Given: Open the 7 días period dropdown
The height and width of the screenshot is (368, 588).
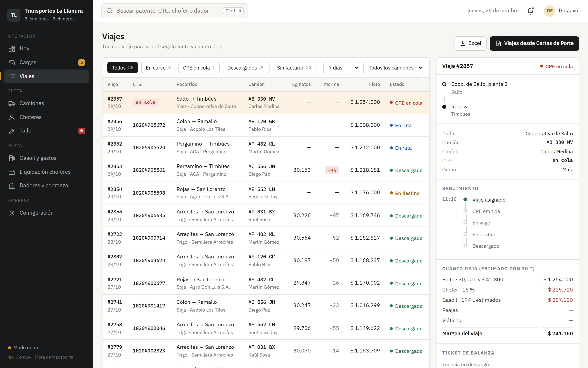Looking at the screenshot, I should [x=342, y=68].
